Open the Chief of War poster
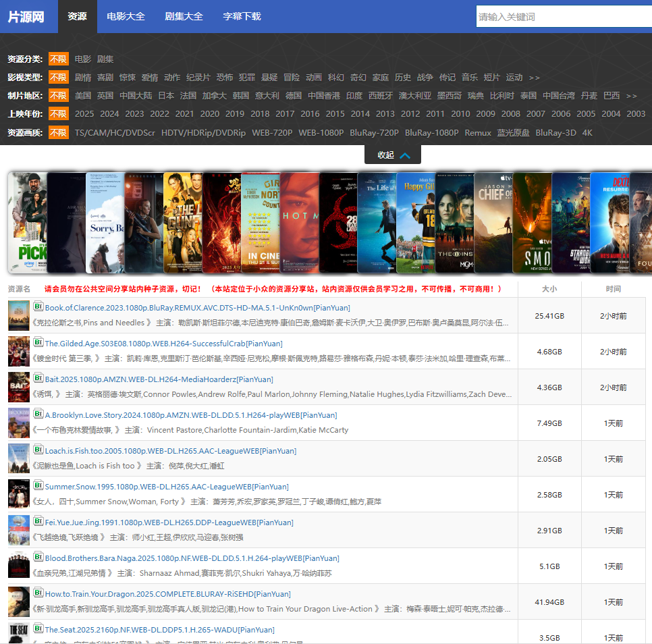The width and height of the screenshot is (652, 644). coord(493,223)
